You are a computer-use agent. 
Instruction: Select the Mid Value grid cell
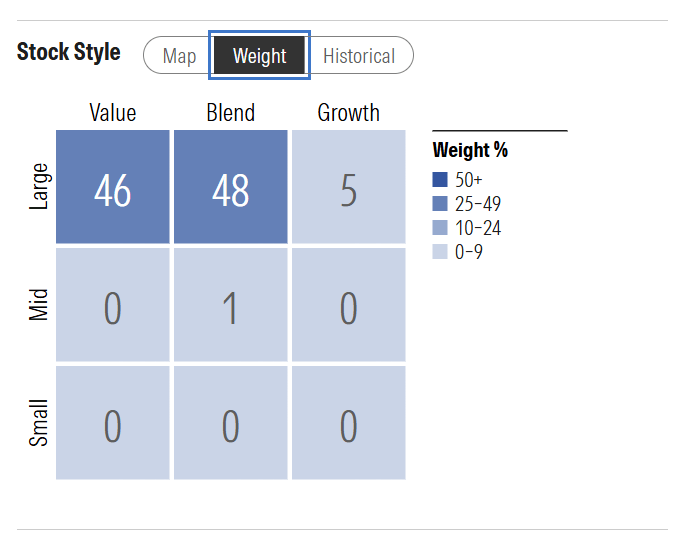coord(113,305)
